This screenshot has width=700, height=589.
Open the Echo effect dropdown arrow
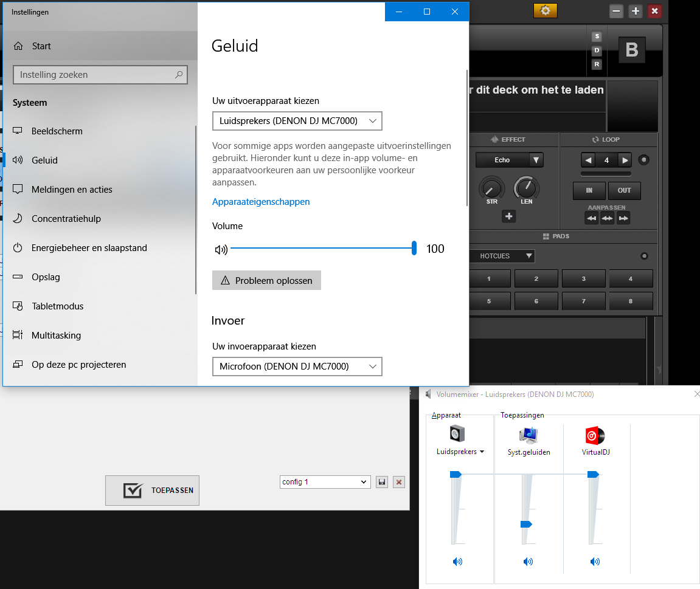tap(536, 160)
